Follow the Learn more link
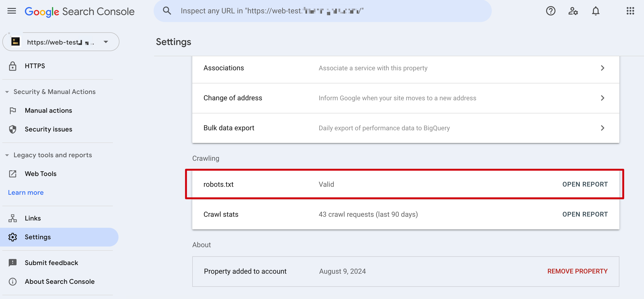This screenshot has height=299, width=644. pos(26,193)
